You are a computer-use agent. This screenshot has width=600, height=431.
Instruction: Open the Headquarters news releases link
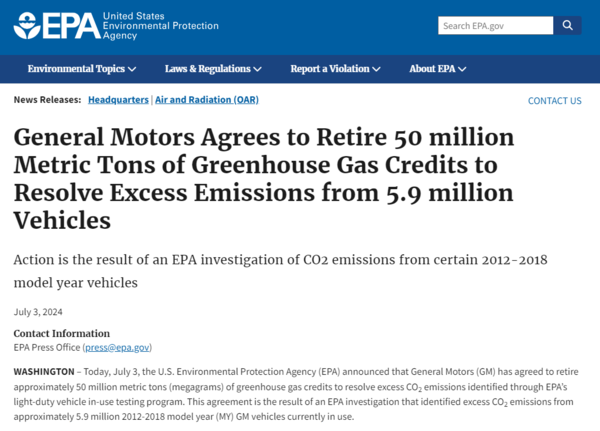pos(118,100)
